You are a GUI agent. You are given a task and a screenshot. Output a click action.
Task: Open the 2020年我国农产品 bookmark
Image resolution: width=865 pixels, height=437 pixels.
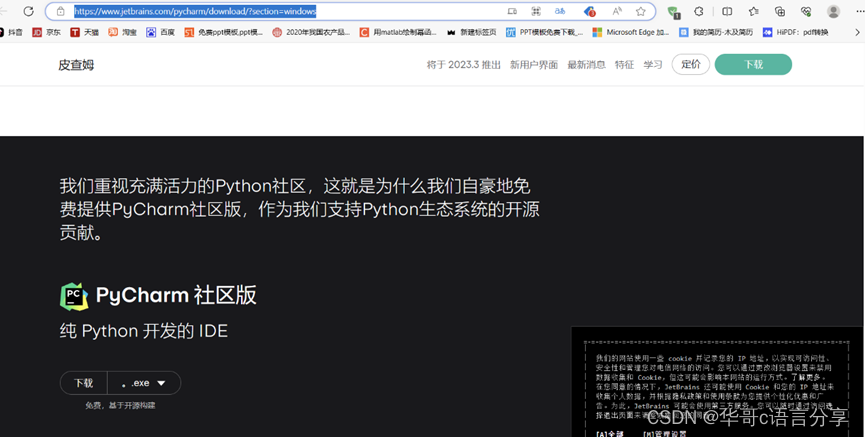(311, 33)
